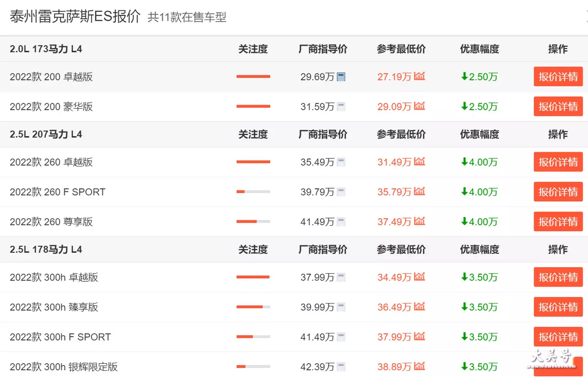Click 参考最低价 header in the 2.0L group
This screenshot has width=588, height=377.
click(401, 49)
